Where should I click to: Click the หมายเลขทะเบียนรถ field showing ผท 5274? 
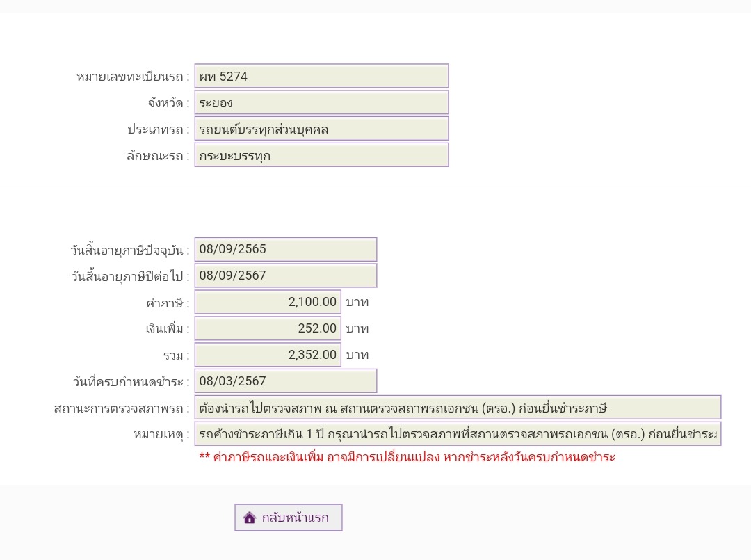point(321,76)
